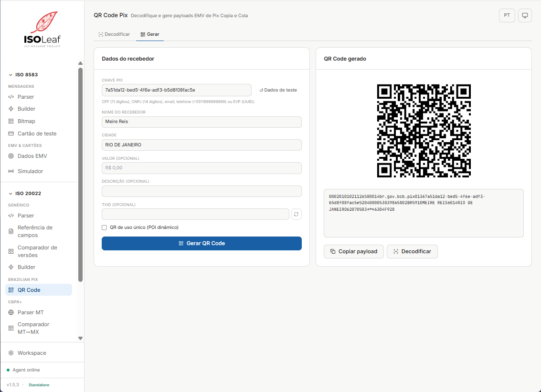Select the Gerar tab
This screenshot has width=541, height=392.
[150, 34]
